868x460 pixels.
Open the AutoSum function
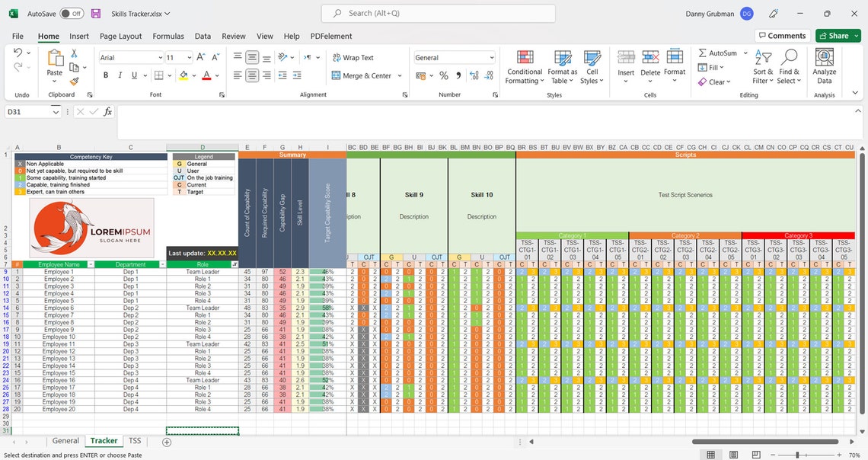click(x=721, y=53)
